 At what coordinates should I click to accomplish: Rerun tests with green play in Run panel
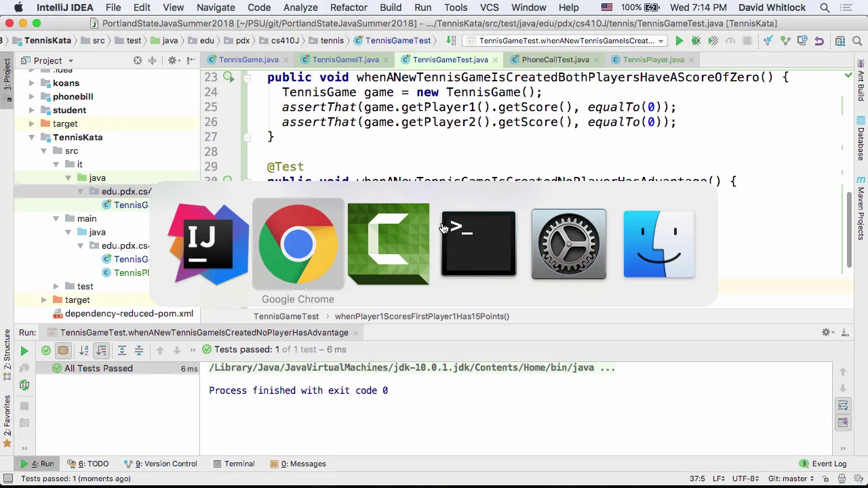tap(24, 351)
